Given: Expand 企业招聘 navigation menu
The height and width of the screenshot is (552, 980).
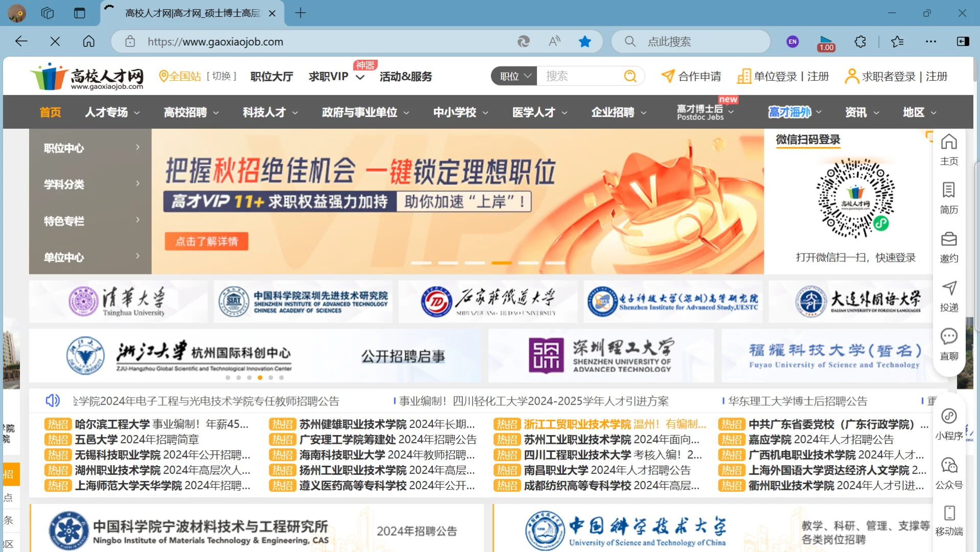Looking at the screenshot, I should 619,112.
